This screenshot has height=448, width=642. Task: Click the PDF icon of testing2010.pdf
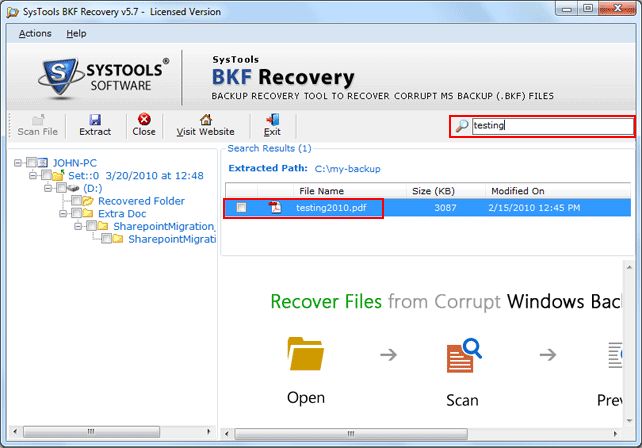275,208
